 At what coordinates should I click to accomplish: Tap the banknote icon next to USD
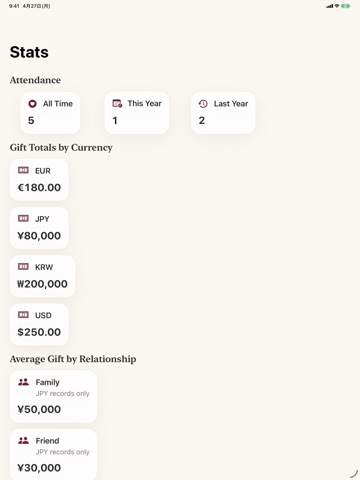[x=23, y=315]
